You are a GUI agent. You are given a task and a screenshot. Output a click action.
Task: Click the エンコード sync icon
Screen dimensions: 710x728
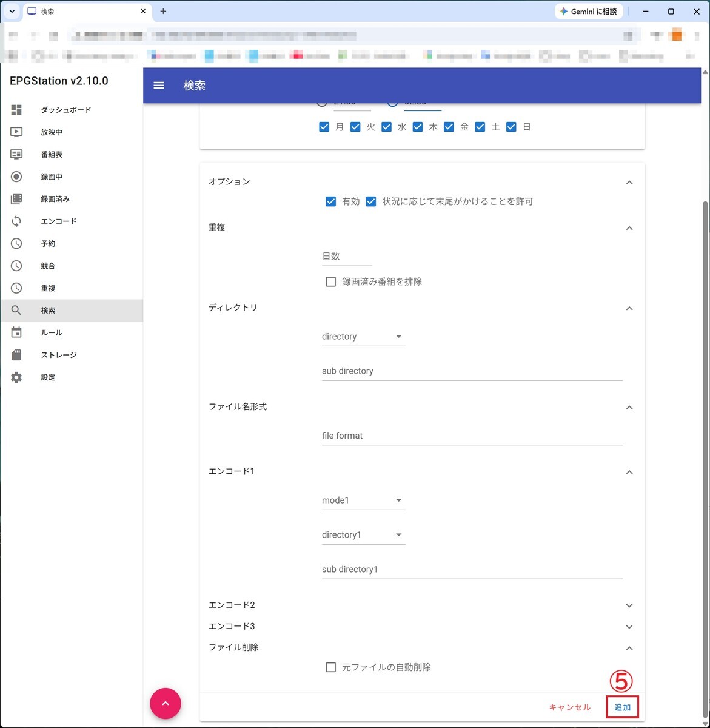coord(16,221)
